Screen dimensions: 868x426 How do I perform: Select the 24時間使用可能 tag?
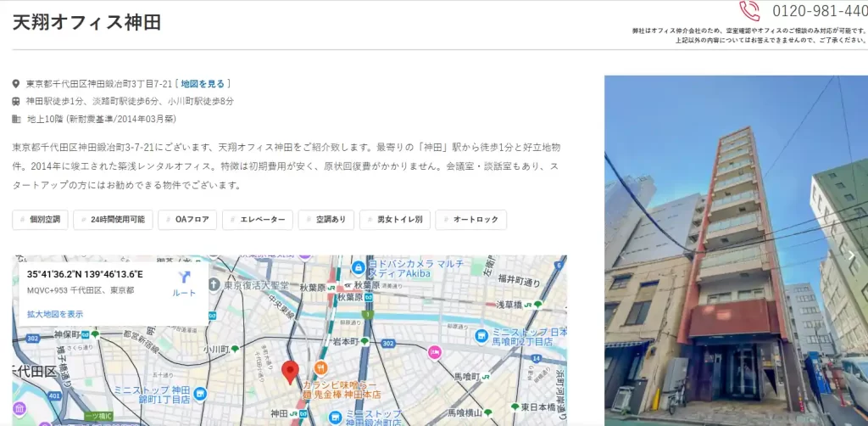pyautogui.click(x=113, y=220)
